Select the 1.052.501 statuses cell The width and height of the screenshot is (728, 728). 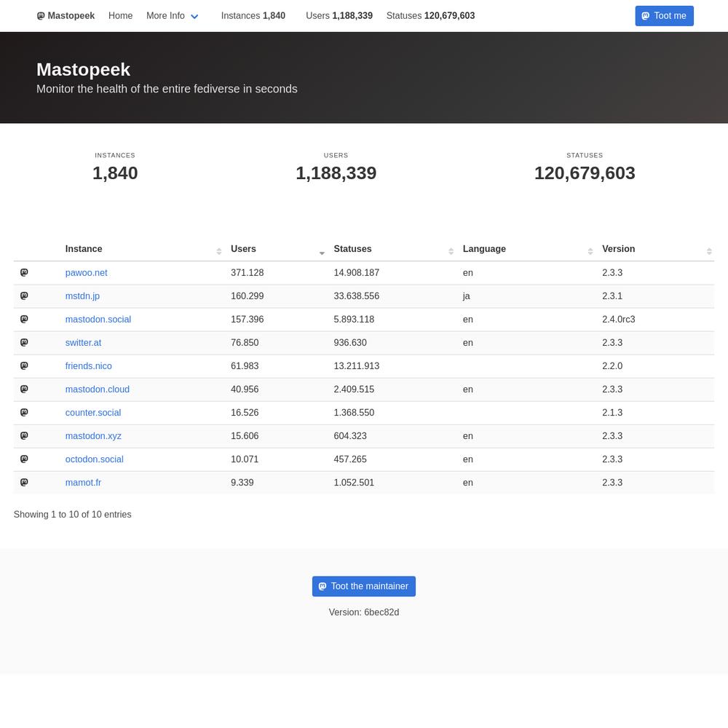393,483
